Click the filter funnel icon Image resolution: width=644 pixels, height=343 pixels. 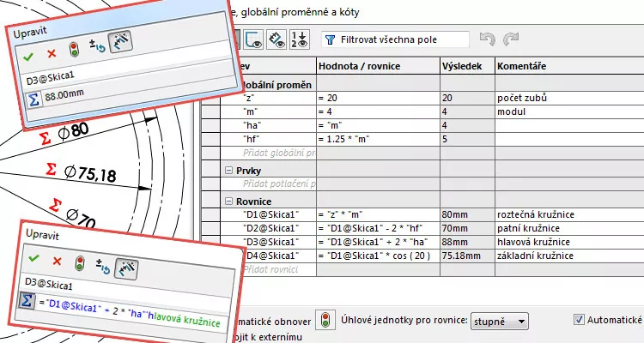[x=331, y=39]
